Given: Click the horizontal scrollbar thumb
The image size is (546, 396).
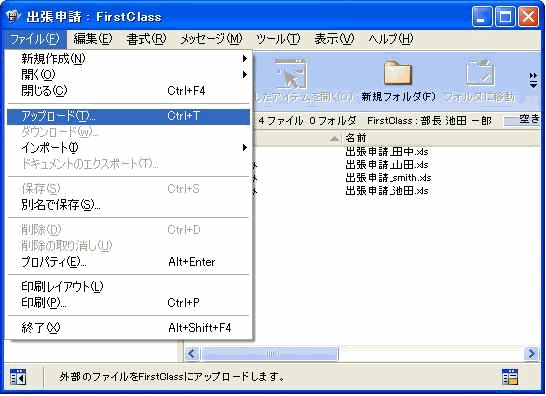Looking at the screenshot, I should (x=270, y=354).
